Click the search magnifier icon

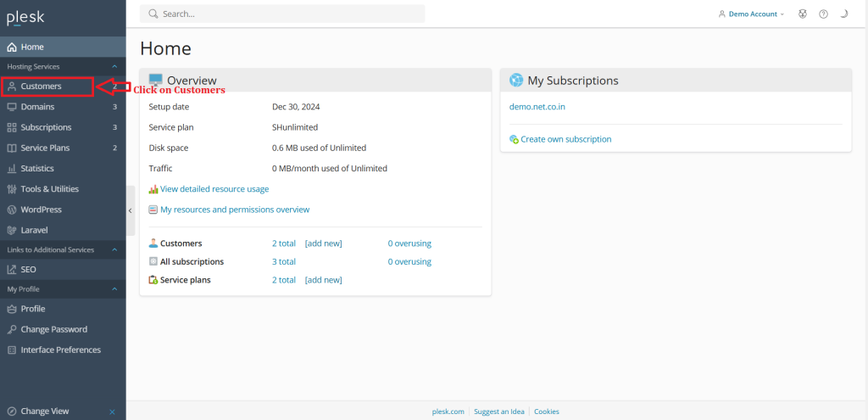click(x=153, y=14)
